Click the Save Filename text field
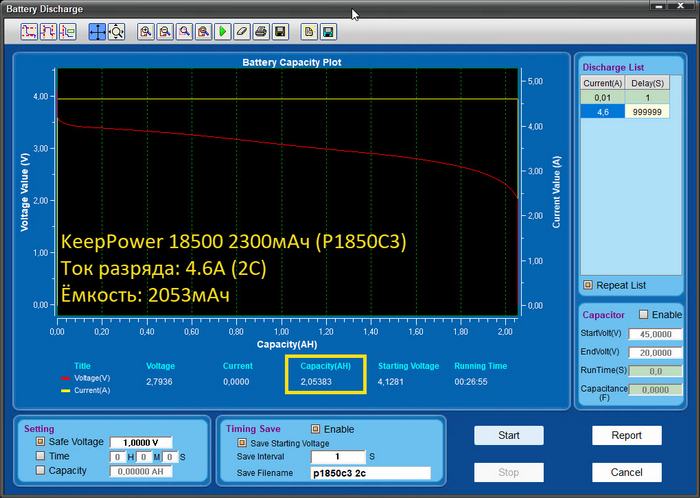Image resolution: width=700 pixels, height=498 pixels. [x=369, y=473]
